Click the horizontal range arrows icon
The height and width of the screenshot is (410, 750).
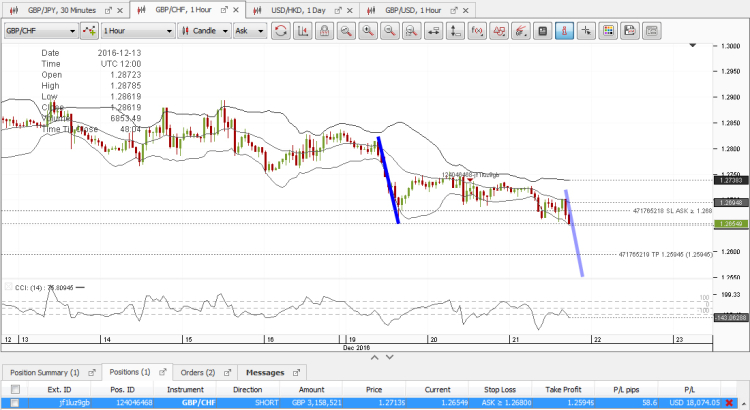[433, 31]
